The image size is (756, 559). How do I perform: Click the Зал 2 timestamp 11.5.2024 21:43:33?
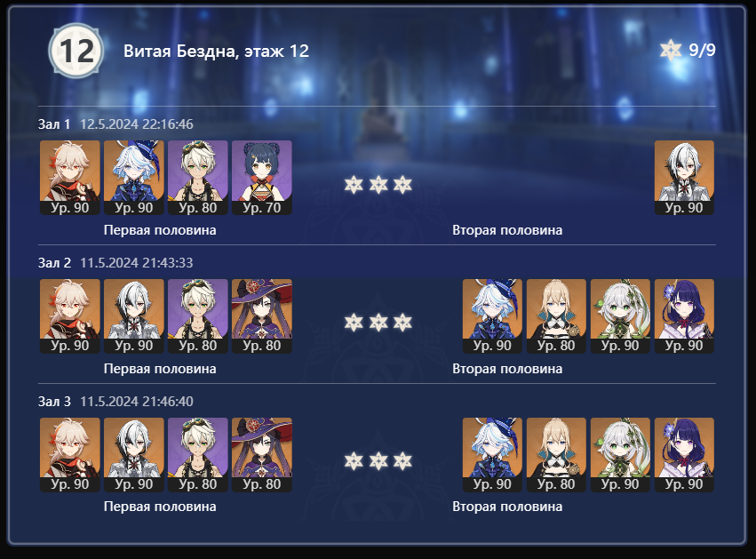[137, 263]
